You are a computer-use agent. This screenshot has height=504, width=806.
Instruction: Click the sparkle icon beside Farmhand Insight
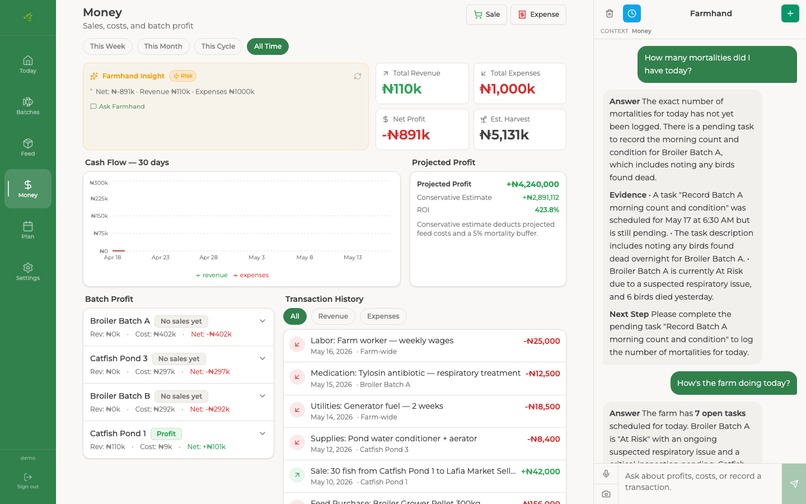[94, 76]
